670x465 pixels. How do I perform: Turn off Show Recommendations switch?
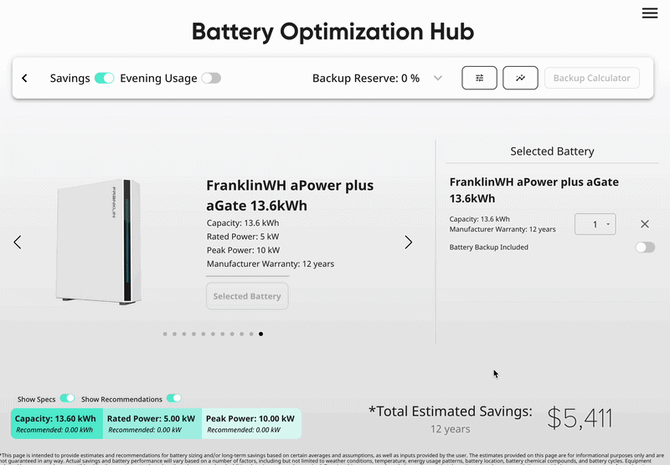[174, 398]
